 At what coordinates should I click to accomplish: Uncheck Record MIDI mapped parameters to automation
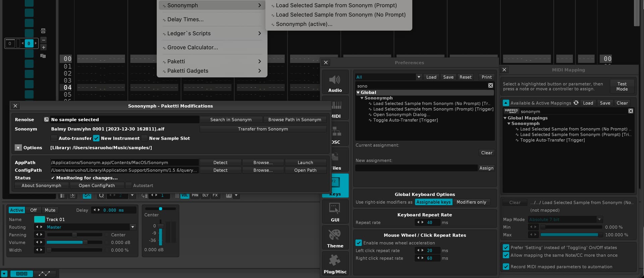click(506, 267)
